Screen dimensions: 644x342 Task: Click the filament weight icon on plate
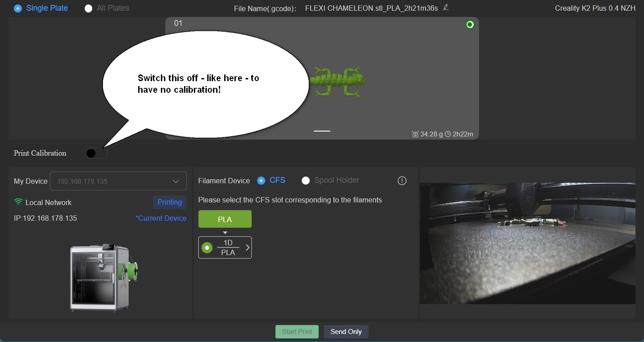(415, 134)
